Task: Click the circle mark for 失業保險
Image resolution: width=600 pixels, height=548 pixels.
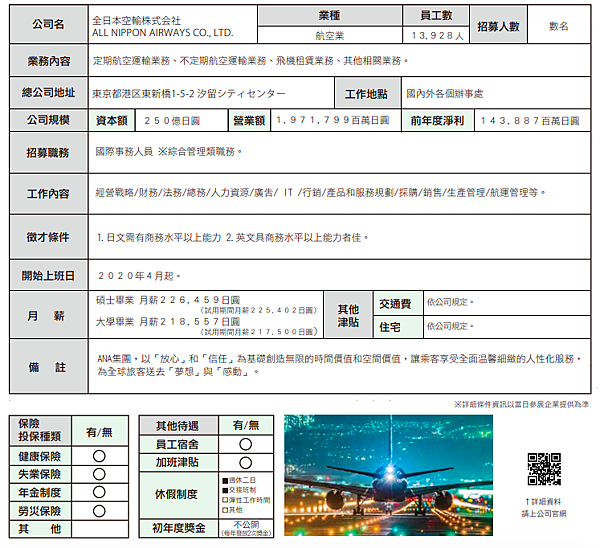Action: point(99,474)
